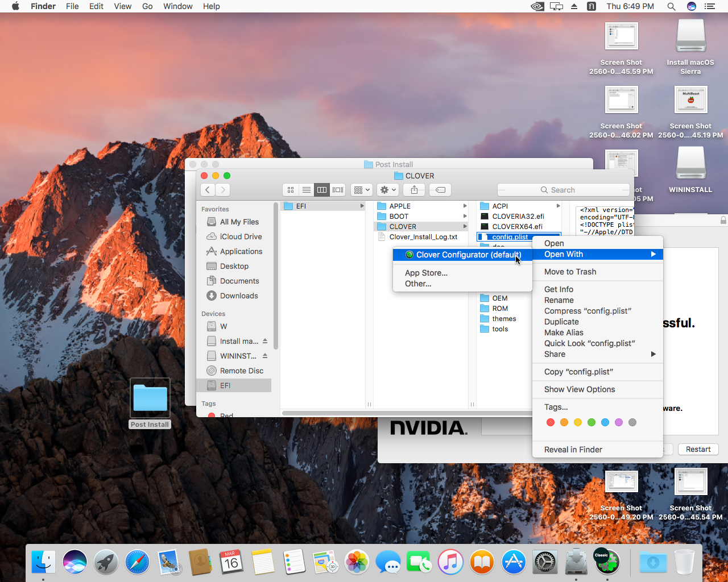Viewport: 728px width, 582px height.
Task: Launch Siri from the Dock
Action: (x=75, y=562)
